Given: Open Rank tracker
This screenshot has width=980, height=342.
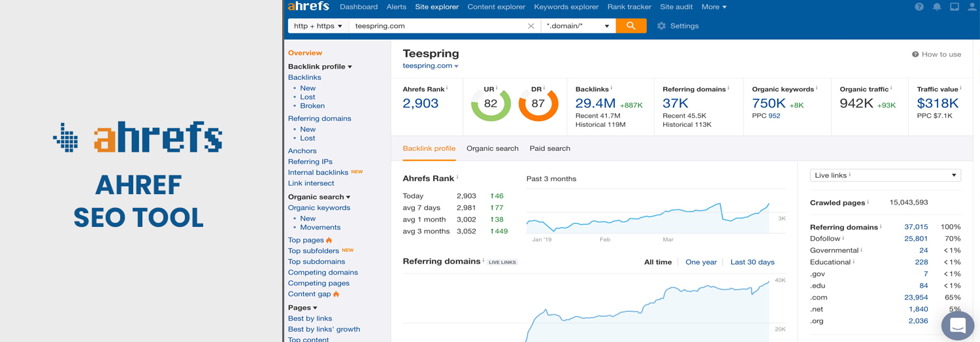Looking at the screenshot, I should tap(629, 7).
